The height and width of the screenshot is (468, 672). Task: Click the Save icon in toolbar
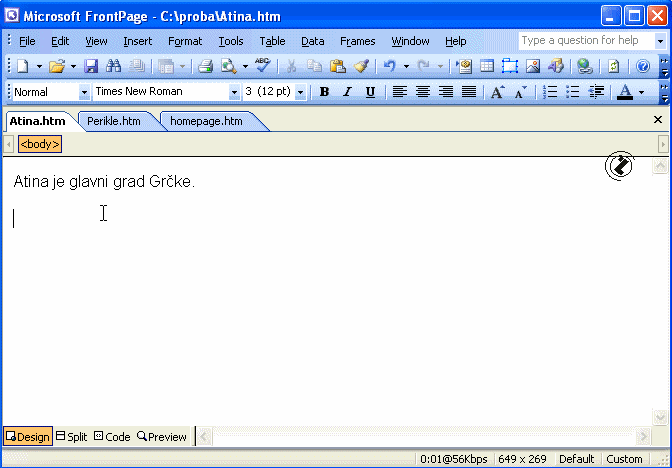91,66
